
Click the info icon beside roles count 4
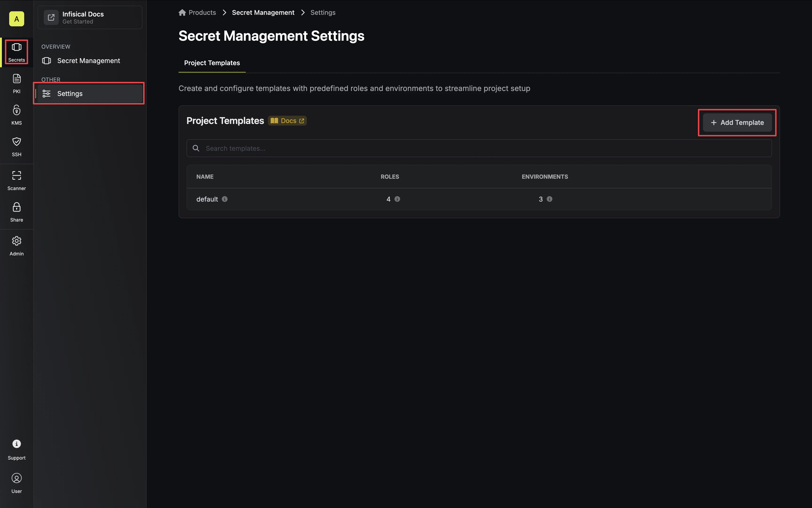click(397, 199)
